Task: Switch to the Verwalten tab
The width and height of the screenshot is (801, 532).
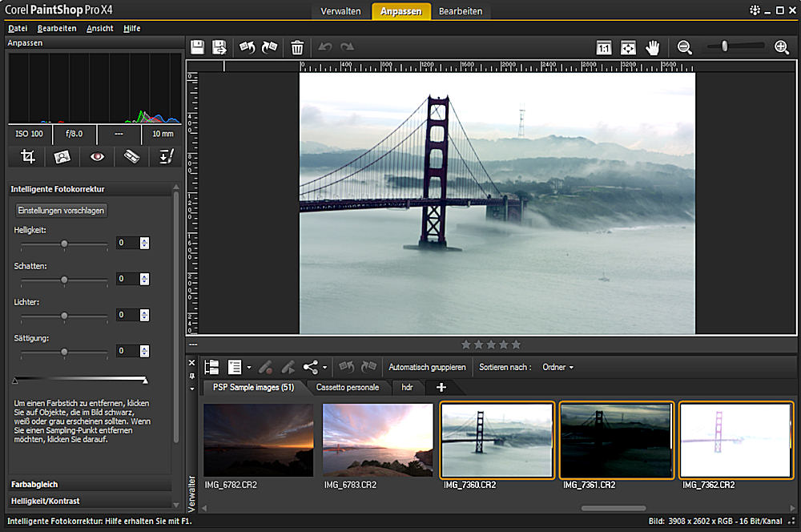Action: pyautogui.click(x=340, y=11)
